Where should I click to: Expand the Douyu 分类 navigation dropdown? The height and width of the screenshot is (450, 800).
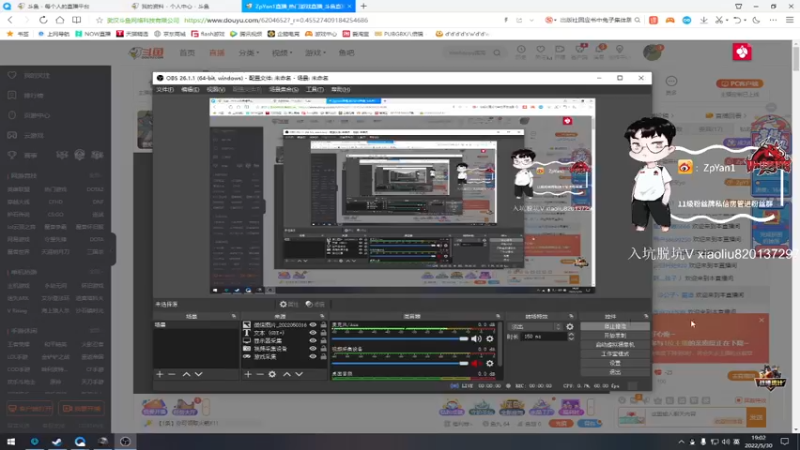[248, 53]
